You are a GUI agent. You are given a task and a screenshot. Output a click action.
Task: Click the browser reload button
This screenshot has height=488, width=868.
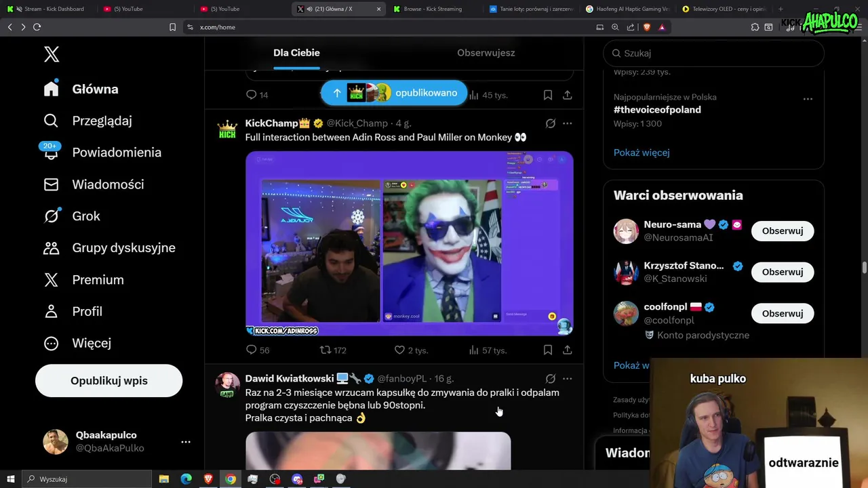[37, 27]
